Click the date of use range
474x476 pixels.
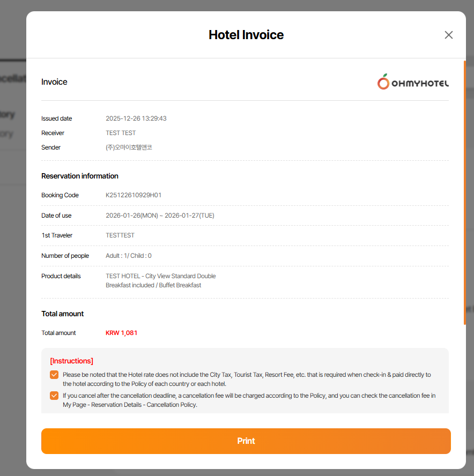pos(160,215)
